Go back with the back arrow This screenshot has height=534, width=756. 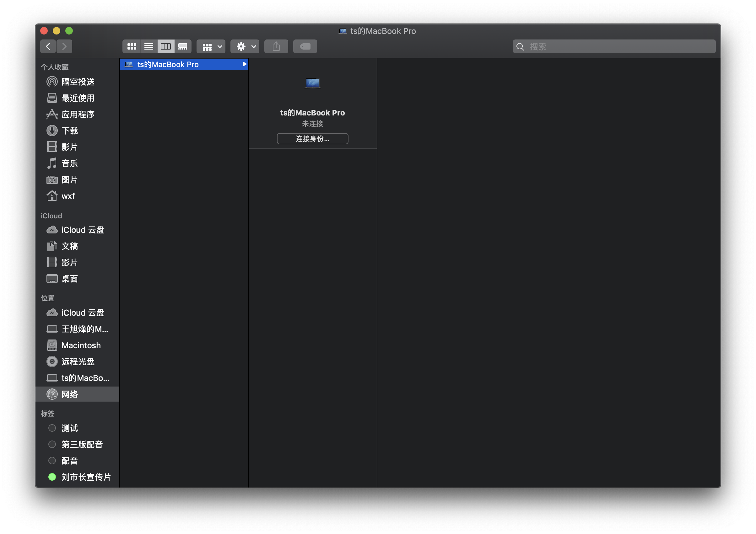coord(48,46)
